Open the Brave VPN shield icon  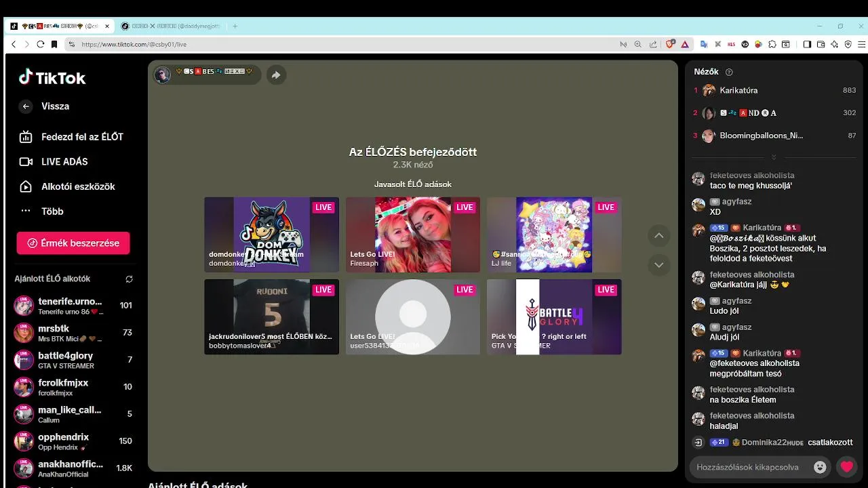pos(848,44)
